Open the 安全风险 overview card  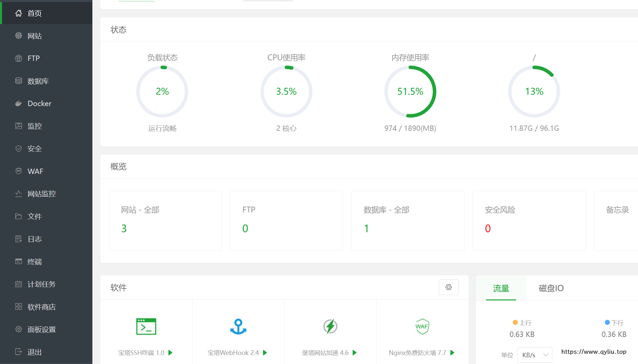tap(529, 220)
